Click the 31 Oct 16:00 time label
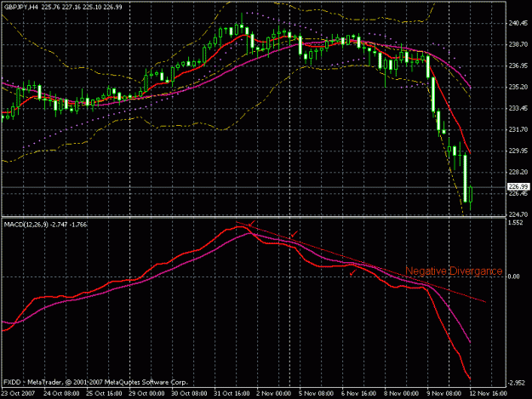The height and width of the screenshot is (399, 532). (x=232, y=394)
